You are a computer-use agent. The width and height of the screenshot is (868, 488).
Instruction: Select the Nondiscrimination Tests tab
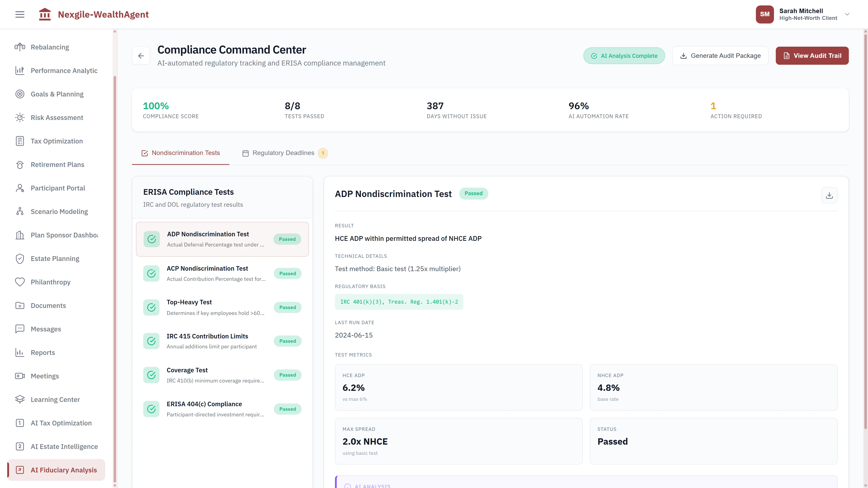click(x=180, y=153)
